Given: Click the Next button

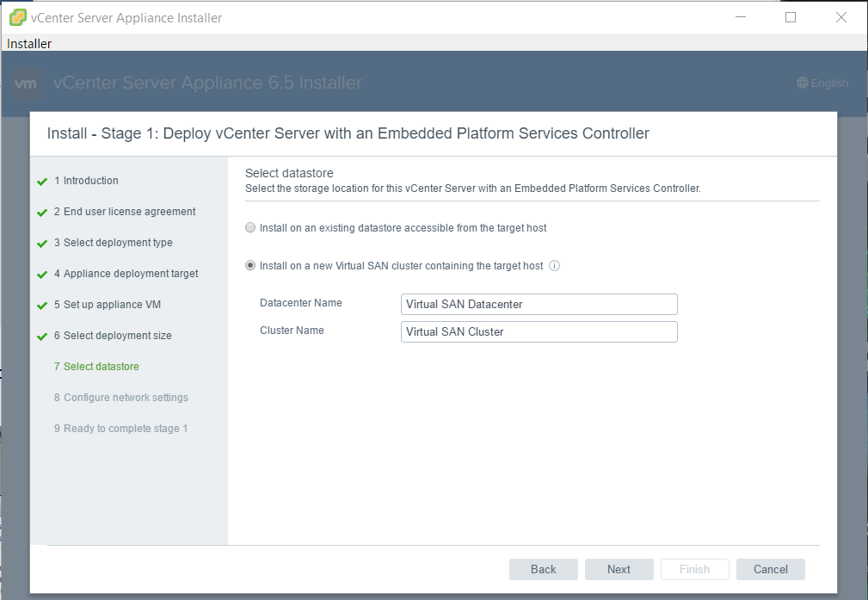Looking at the screenshot, I should point(619,569).
